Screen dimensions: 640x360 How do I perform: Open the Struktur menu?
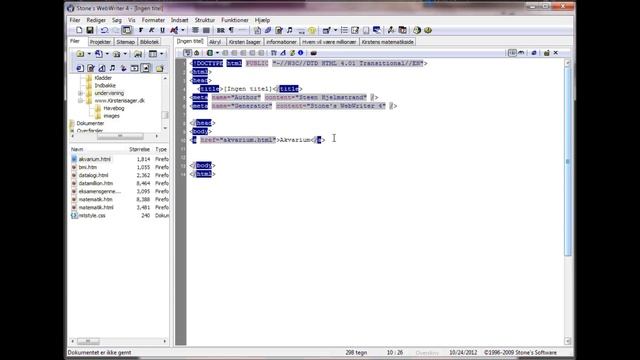coord(204,20)
